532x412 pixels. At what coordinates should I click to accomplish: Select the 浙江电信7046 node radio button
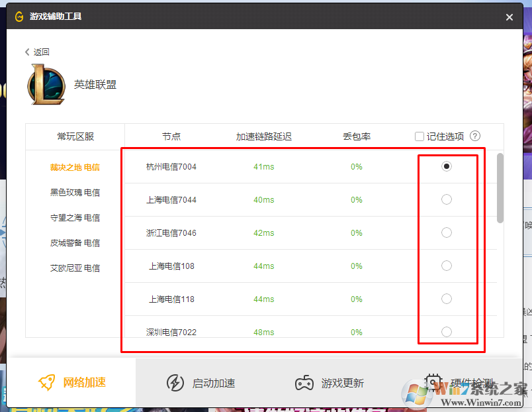447,232
